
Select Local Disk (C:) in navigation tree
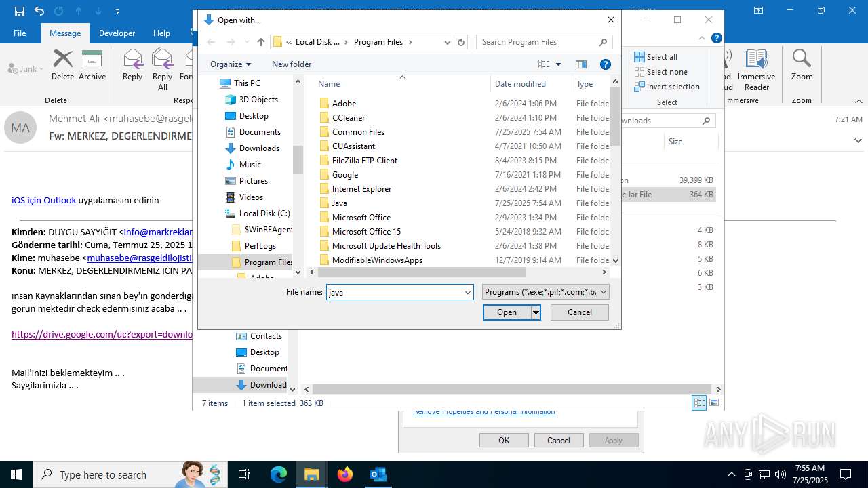point(264,213)
